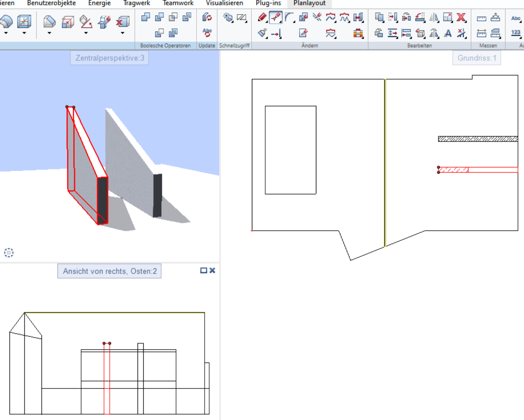Click the large letter A text icon

(448, 34)
